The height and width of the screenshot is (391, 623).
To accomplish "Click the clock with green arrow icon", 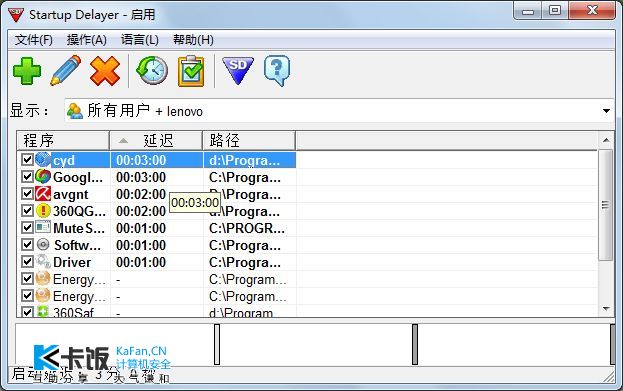I will 152,71.
